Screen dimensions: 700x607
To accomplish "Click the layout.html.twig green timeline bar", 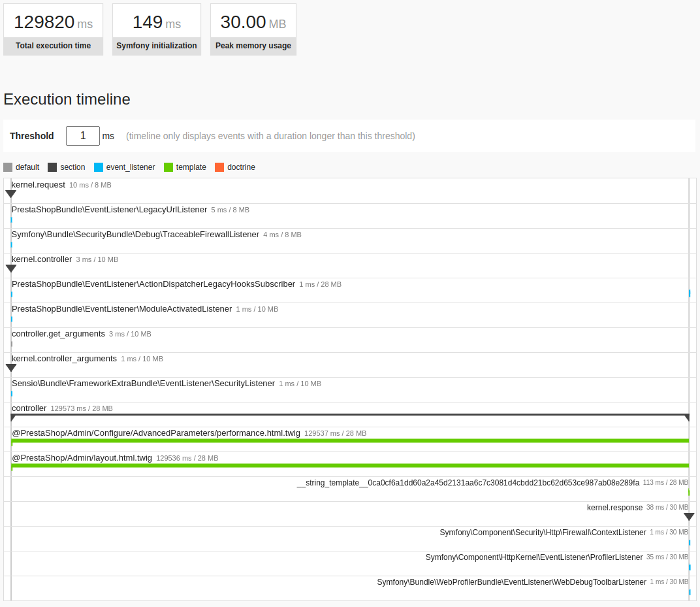I will (x=350, y=466).
